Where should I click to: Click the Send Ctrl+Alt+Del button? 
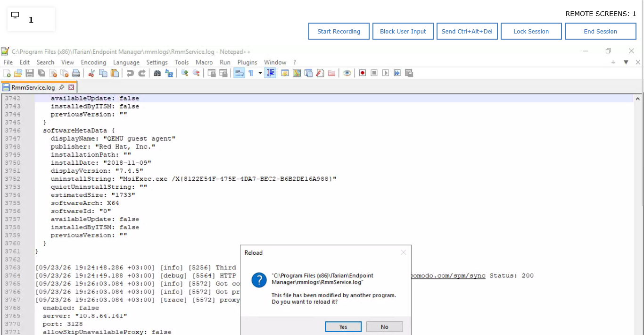tap(467, 31)
